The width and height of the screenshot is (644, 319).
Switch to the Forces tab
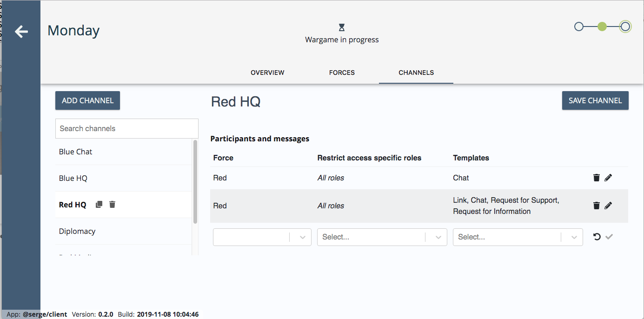tap(342, 73)
